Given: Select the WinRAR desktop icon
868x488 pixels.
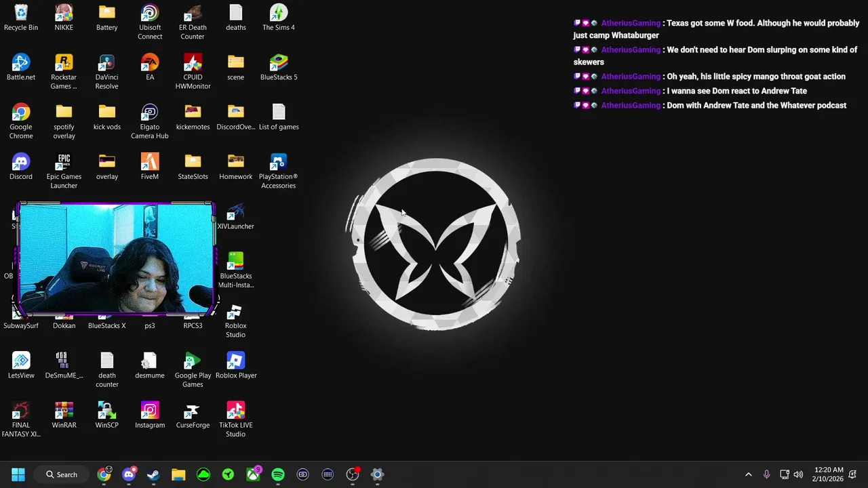Looking at the screenshot, I should 64,415.
